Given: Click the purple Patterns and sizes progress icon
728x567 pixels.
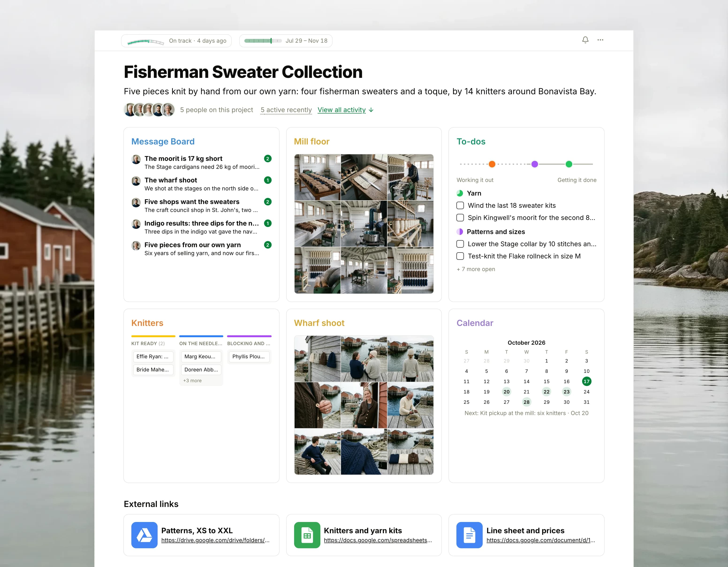Looking at the screenshot, I should point(460,232).
